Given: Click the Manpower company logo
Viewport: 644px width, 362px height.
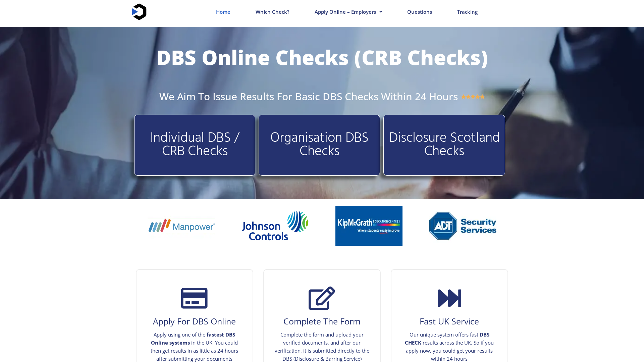Looking at the screenshot, I should (x=181, y=226).
